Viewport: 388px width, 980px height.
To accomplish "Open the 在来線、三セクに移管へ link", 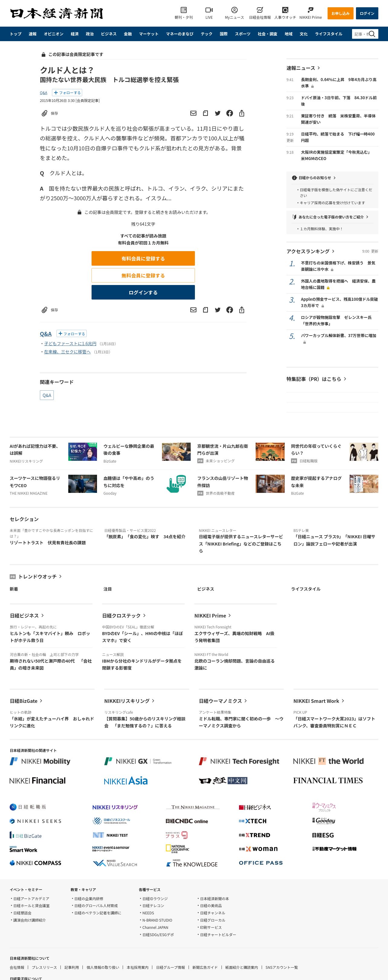I will coord(67,352).
